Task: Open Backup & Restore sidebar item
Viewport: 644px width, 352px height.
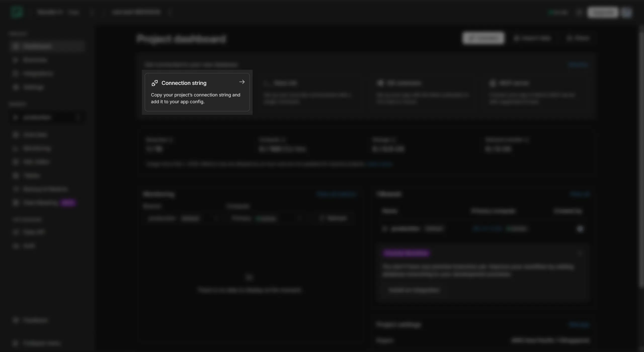Action: [45, 189]
